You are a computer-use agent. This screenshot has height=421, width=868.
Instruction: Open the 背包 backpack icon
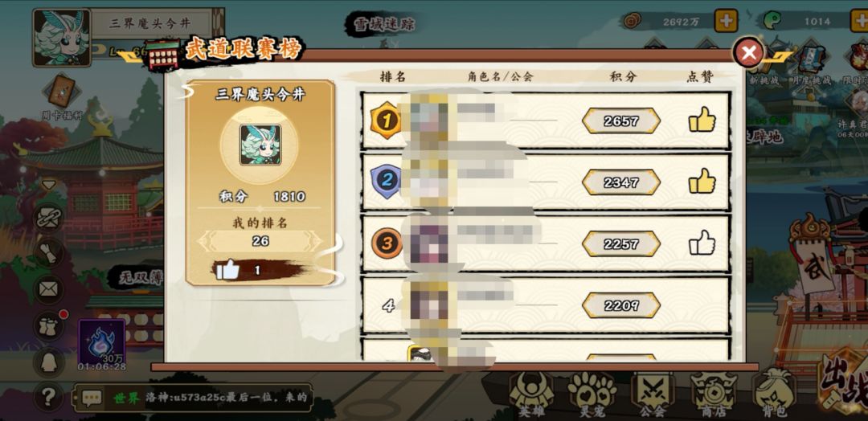[x=774, y=394]
